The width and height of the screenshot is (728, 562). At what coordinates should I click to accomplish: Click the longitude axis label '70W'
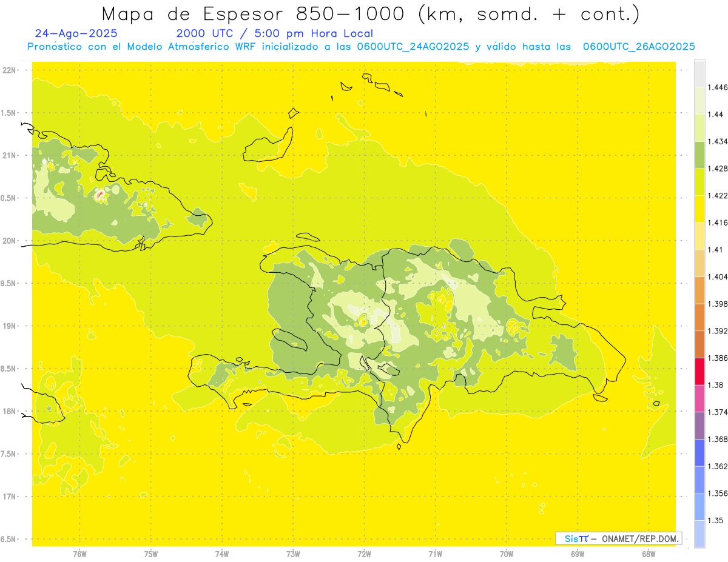(507, 554)
